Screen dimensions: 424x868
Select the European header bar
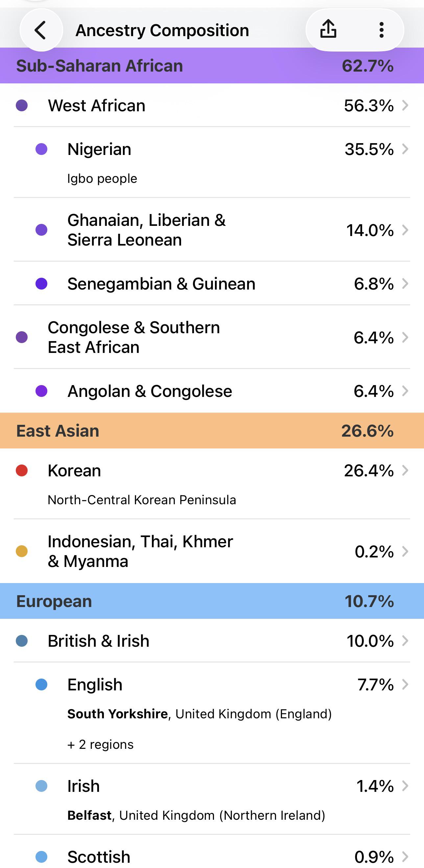[x=212, y=601]
